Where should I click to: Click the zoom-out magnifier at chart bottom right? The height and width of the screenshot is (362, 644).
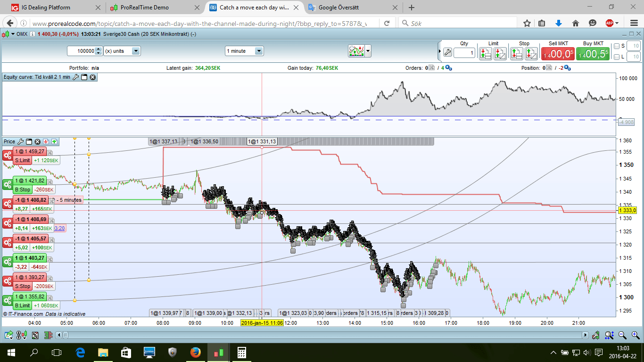(x=622, y=335)
